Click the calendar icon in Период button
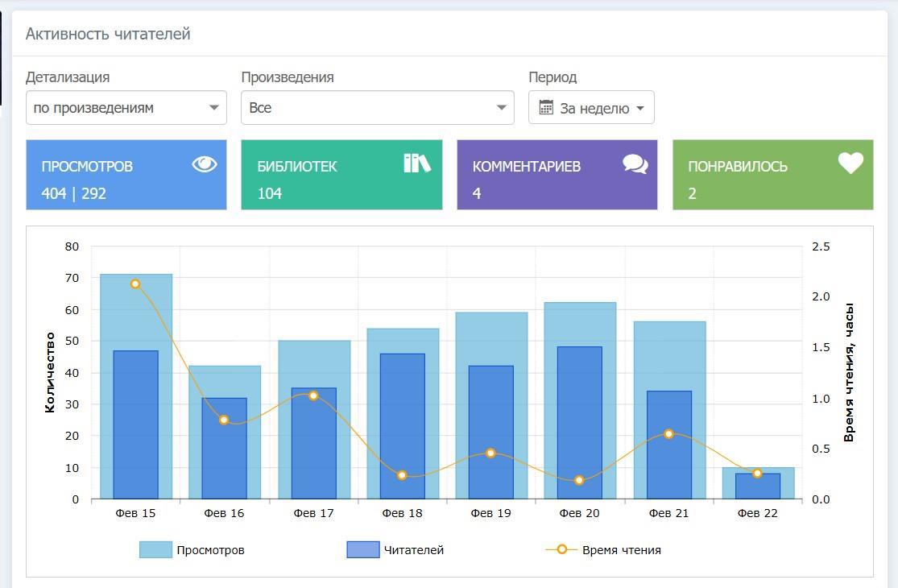898x588 pixels. tap(546, 108)
